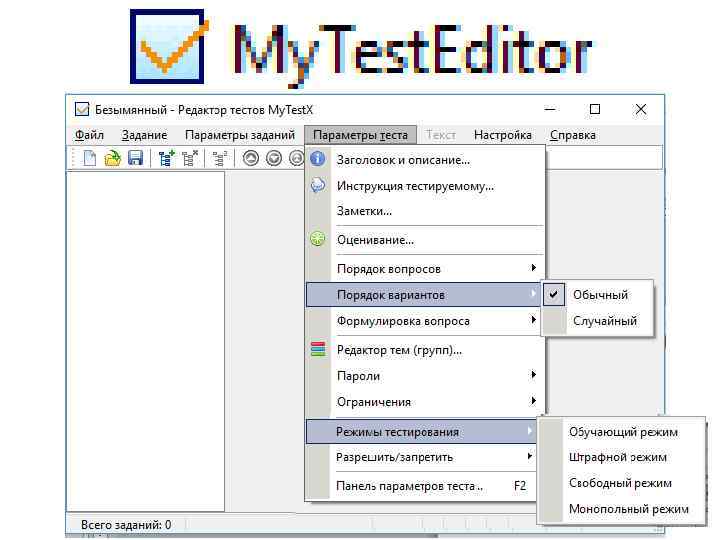Move task down arrow icon
This screenshot has width=720, height=540.
click(x=274, y=158)
